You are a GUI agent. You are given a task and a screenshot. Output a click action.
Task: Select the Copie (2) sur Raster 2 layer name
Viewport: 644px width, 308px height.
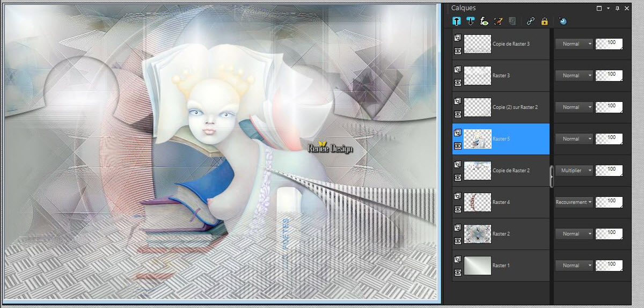click(515, 107)
